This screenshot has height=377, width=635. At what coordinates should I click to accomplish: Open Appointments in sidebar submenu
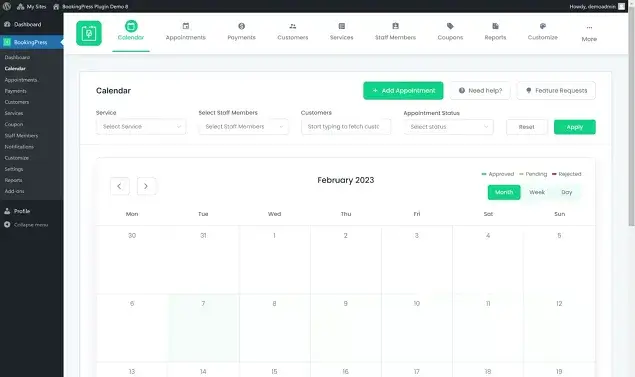(x=21, y=80)
